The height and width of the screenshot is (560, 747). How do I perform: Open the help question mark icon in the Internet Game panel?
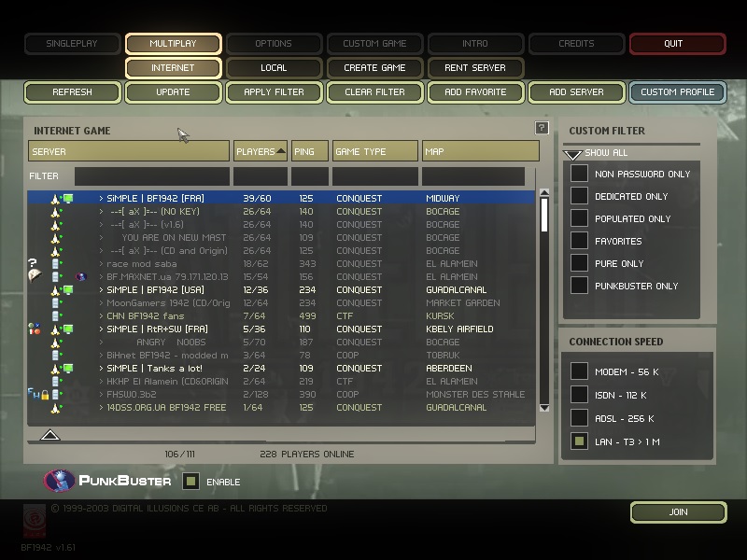click(x=542, y=128)
